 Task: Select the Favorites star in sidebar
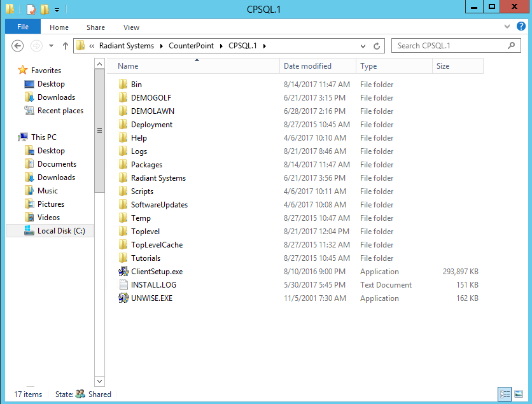coord(23,70)
